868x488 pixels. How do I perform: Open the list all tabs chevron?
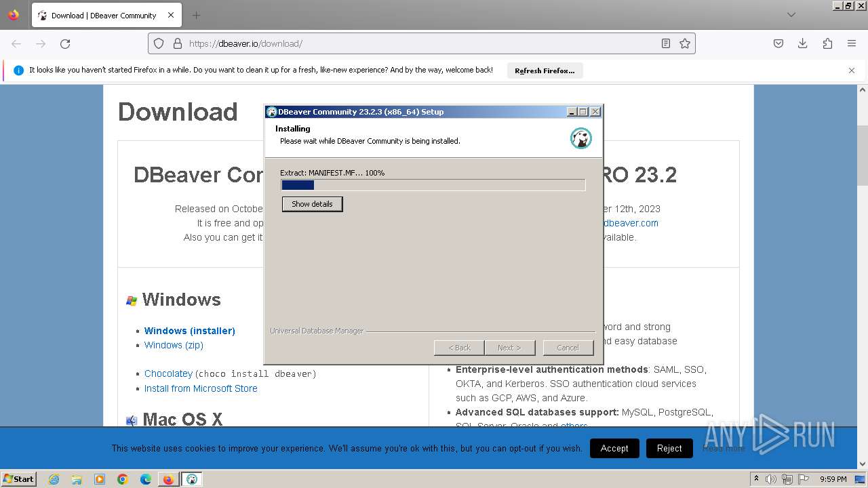click(791, 15)
